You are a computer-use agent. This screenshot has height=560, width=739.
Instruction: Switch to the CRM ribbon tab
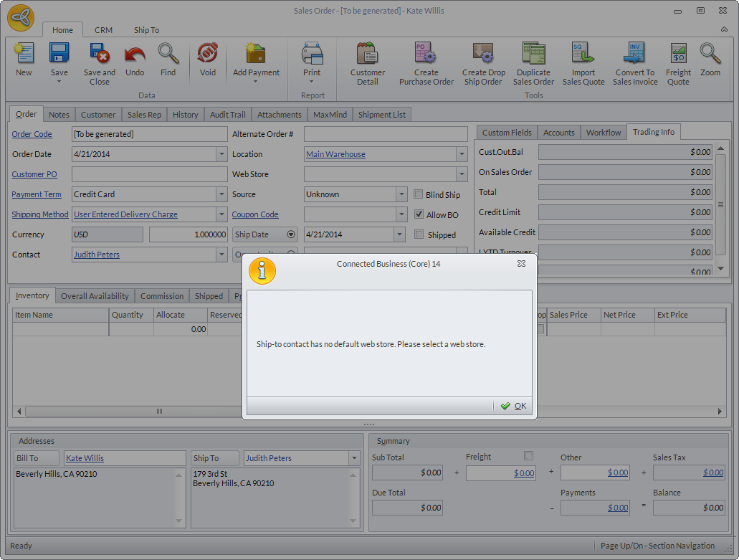pyautogui.click(x=103, y=30)
